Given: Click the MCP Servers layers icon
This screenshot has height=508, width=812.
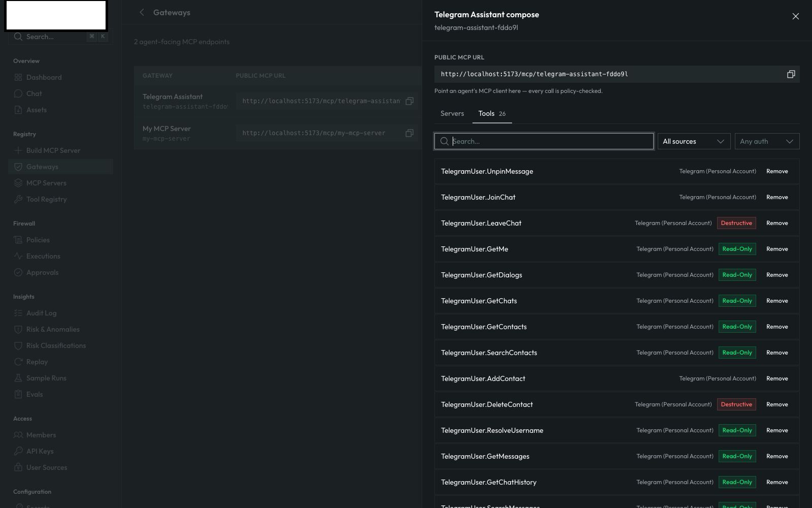Looking at the screenshot, I should click(18, 183).
